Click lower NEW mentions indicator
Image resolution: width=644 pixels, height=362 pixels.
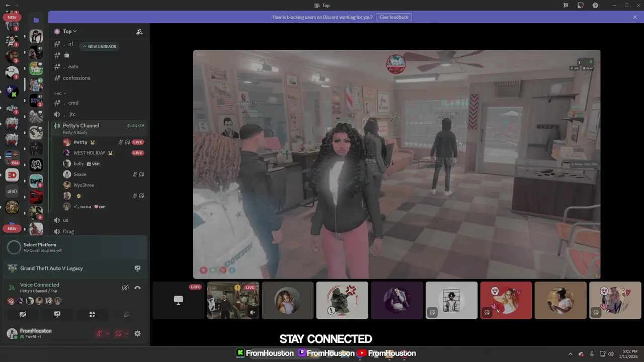click(12, 228)
